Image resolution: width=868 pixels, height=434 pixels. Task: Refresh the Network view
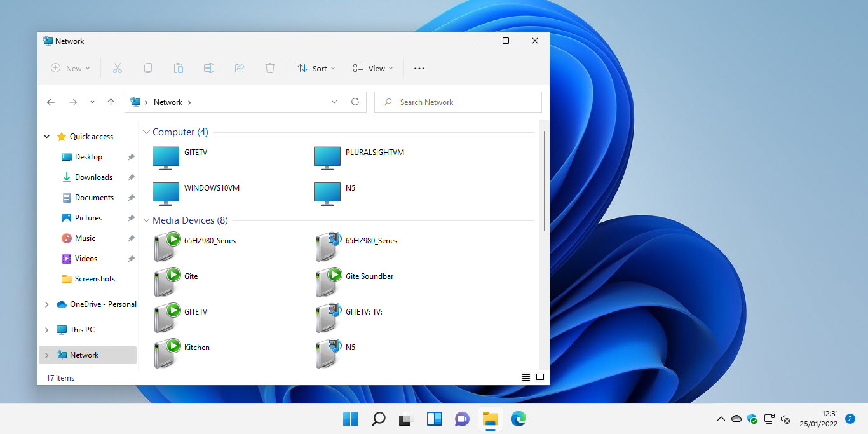355,102
